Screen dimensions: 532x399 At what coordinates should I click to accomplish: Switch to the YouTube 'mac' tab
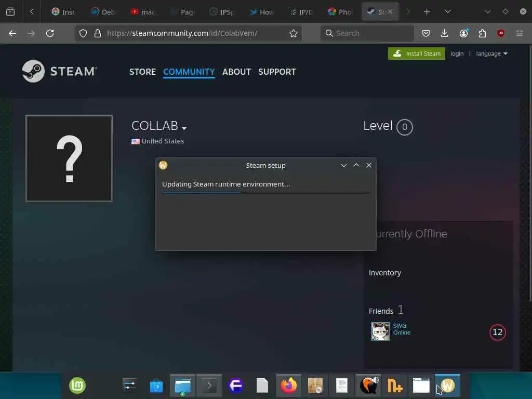coord(143,12)
